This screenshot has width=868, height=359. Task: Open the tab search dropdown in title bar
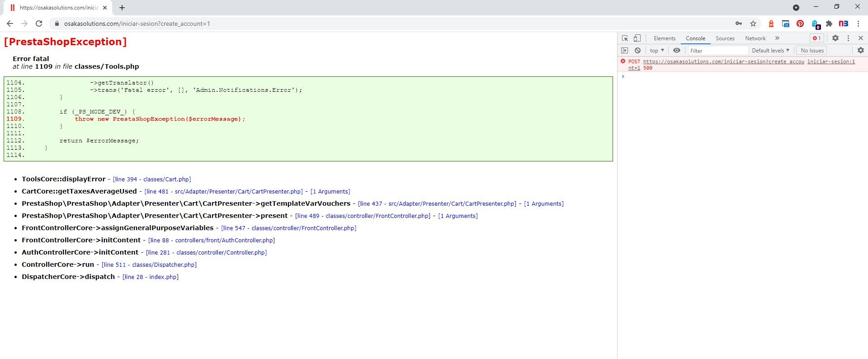796,7
